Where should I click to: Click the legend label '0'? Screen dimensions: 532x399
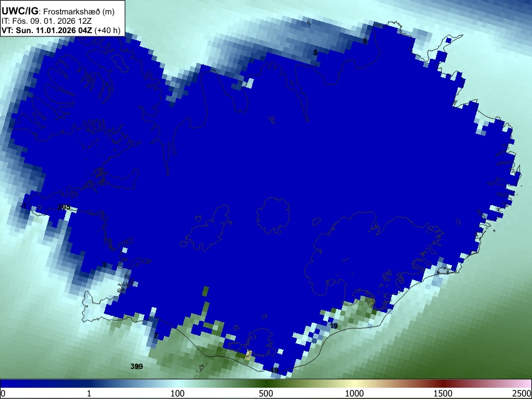pos(3,393)
